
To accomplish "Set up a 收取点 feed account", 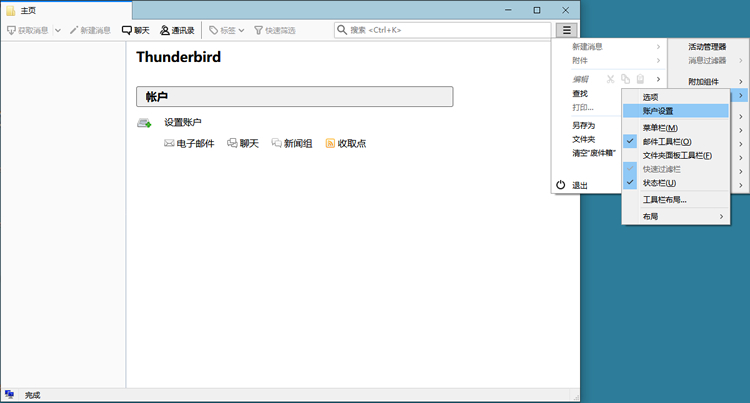I will (346, 143).
